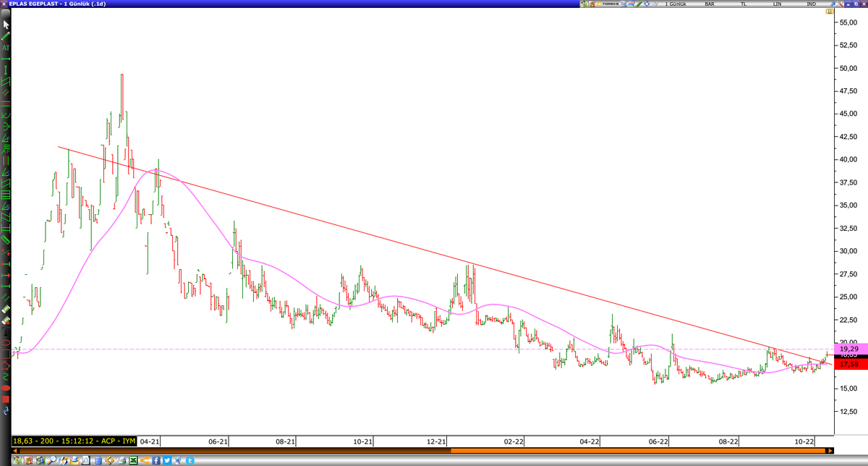Click the blue four-arrow move icon

pyautogui.click(x=647, y=4)
